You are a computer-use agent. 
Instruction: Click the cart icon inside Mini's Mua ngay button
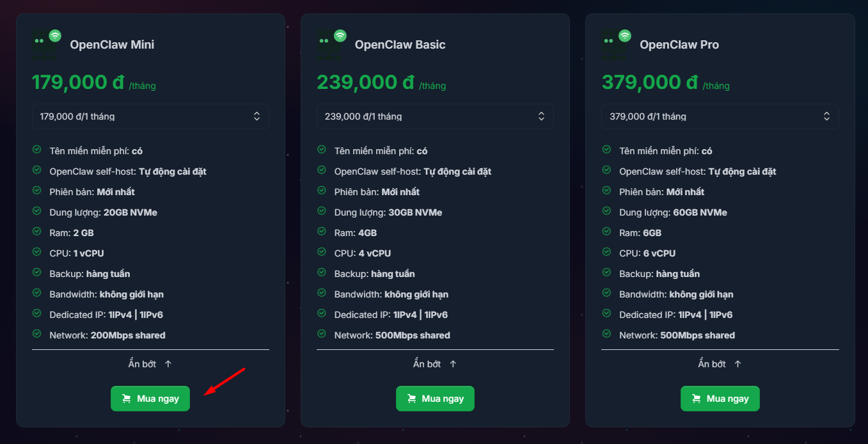(x=127, y=399)
